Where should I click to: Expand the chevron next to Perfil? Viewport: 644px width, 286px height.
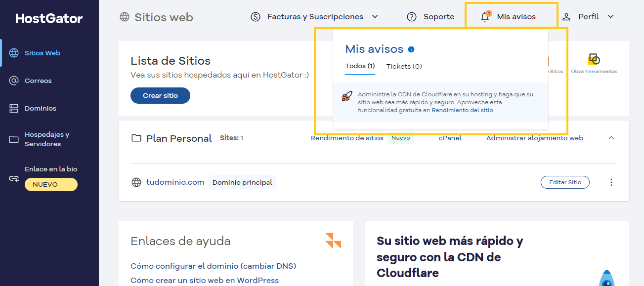pyautogui.click(x=610, y=17)
